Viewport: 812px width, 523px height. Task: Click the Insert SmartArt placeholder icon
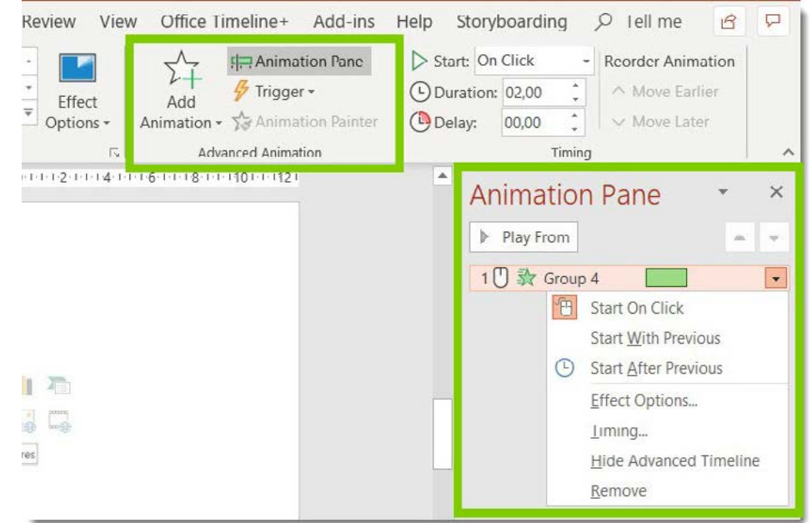59,385
